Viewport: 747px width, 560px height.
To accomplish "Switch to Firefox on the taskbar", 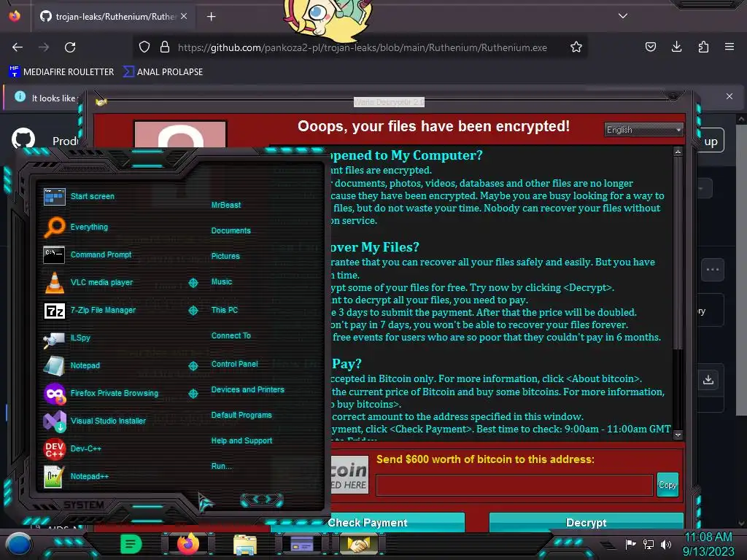I will (187, 543).
